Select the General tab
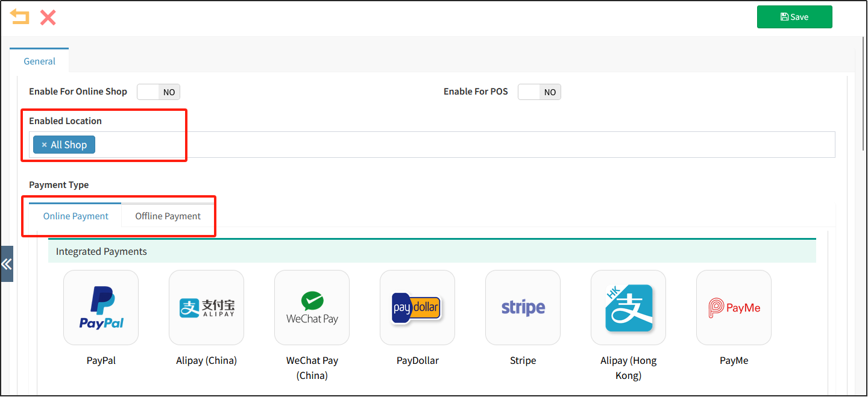Image resolution: width=868 pixels, height=397 pixels. pos(39,61)
